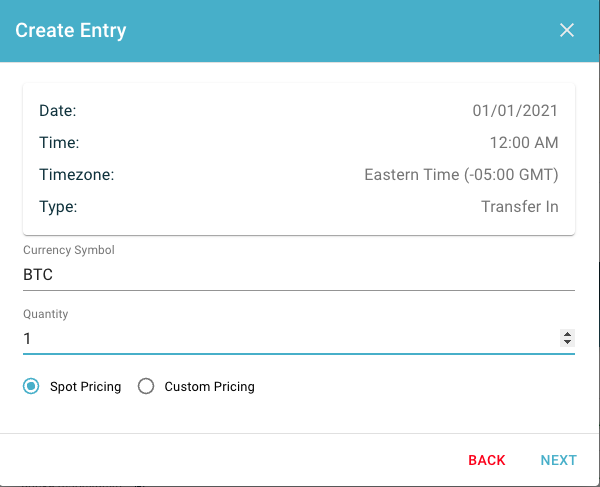Click the Create Entry dialog title

[71, 30]
